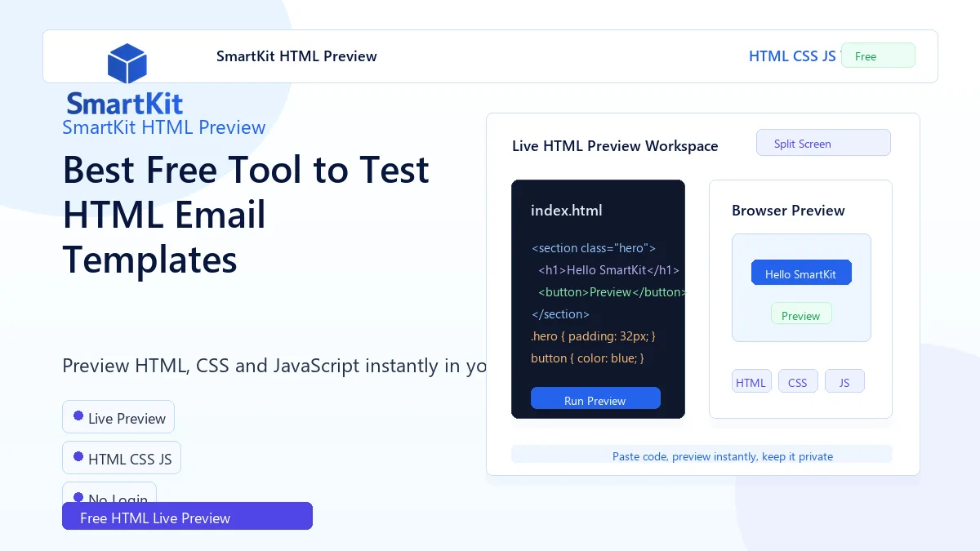This screenshot has width=980, height=551.
Task: Click the Best Free Tool headline
Action: [246, 215]
